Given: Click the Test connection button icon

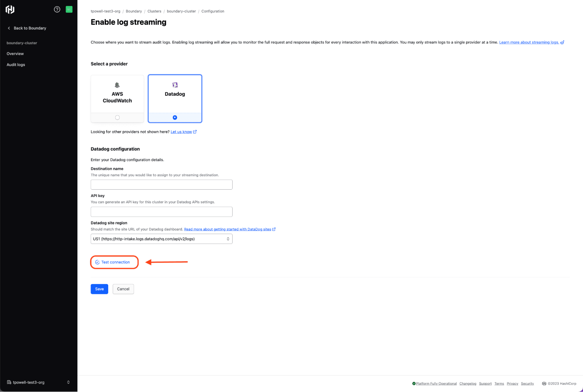Looking at the screenshot, I should (x=97, y=262).
